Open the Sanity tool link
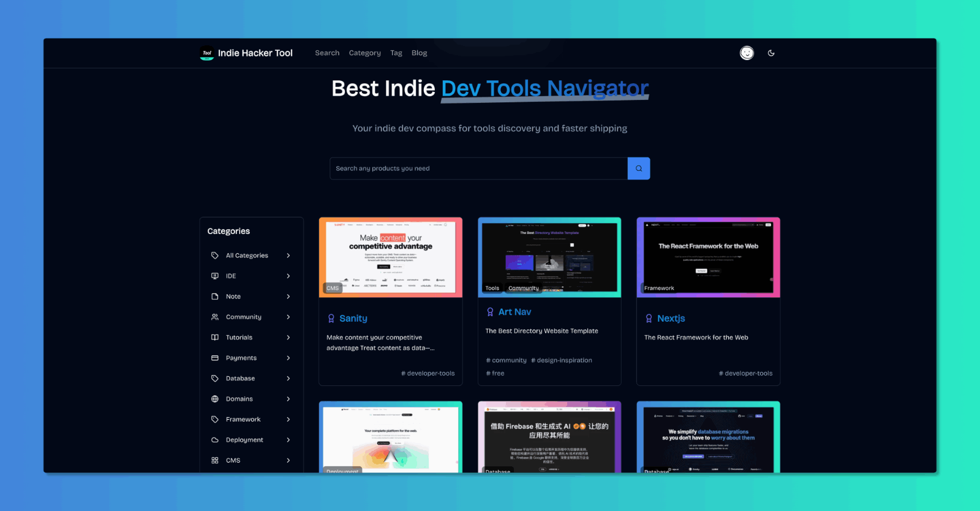The height and width of the screenshot is (511, 980). pos(353,319)
